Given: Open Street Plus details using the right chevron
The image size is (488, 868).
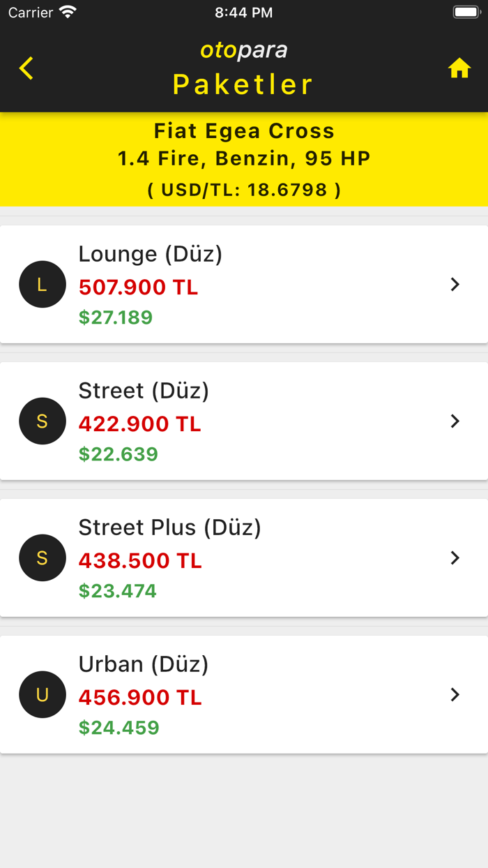Looking at the screenshot, I should click(455, 558).
